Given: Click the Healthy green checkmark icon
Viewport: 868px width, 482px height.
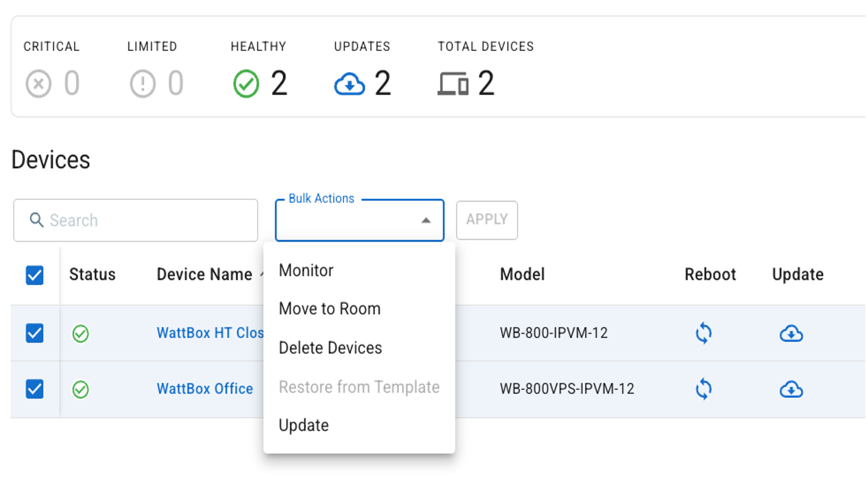Looking at the screenshot, I should point(246,84).
